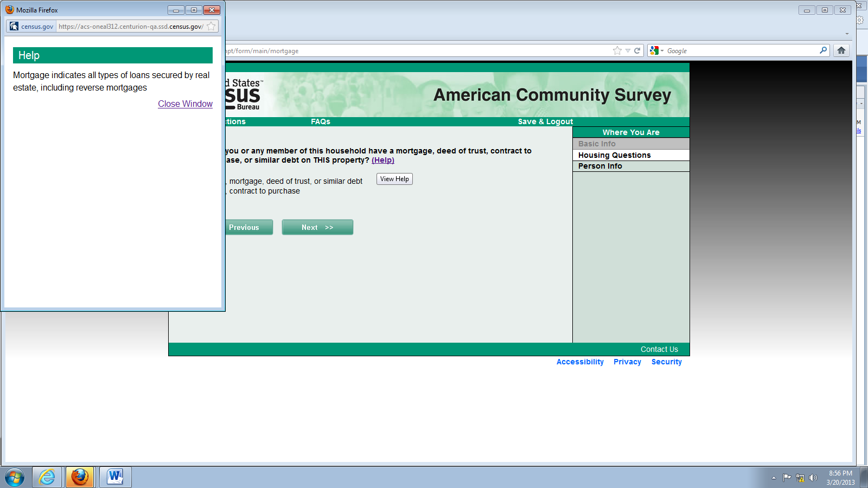868x488 pixels.
Task: Go back with the Previous button
Action: coord(248,227)
